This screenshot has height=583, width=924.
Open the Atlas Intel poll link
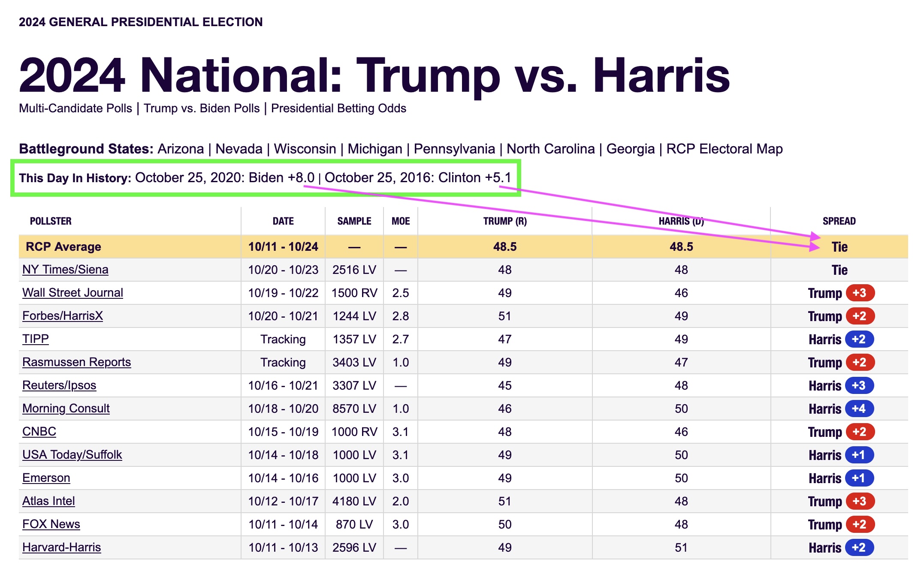coord(48,501)
